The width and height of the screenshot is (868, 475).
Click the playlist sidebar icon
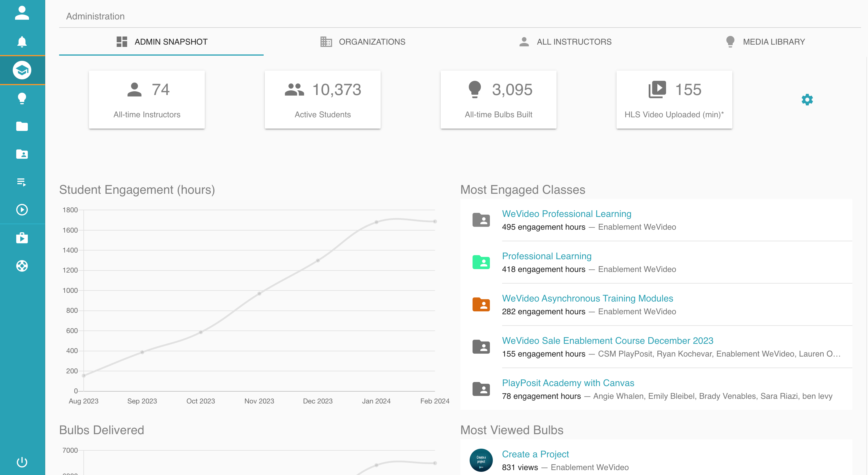point(22,182)
